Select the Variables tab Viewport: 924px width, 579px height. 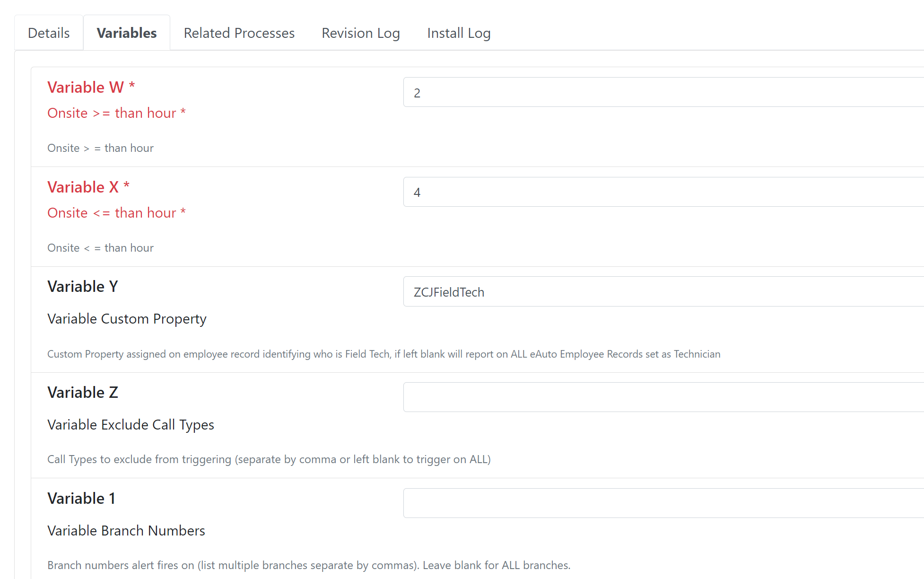pos(127,33)
